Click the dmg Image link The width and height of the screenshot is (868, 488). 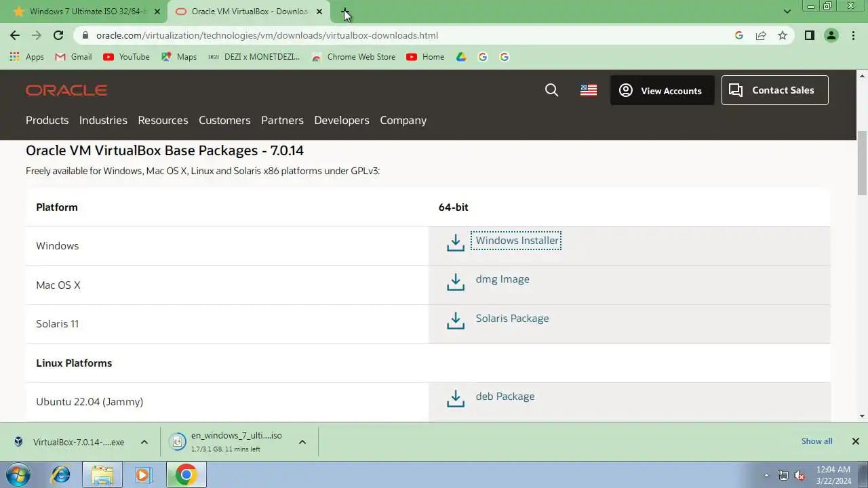pos(502,279)
